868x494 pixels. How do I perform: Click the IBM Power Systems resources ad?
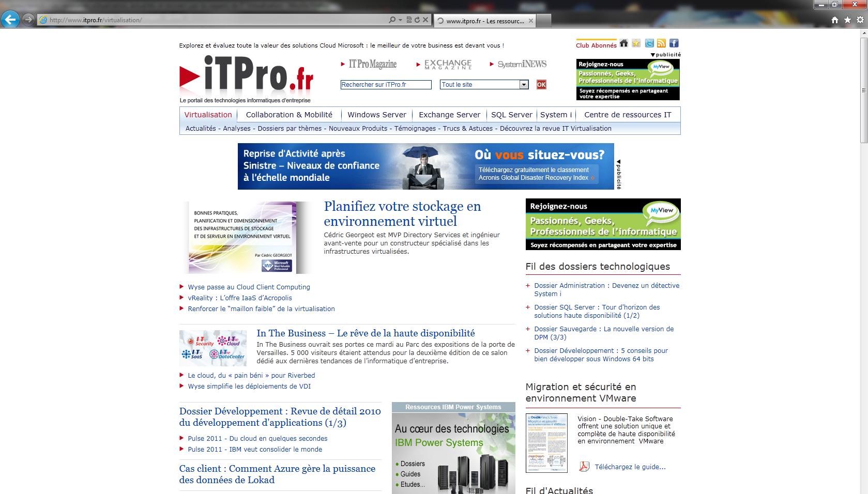point(453,448)
